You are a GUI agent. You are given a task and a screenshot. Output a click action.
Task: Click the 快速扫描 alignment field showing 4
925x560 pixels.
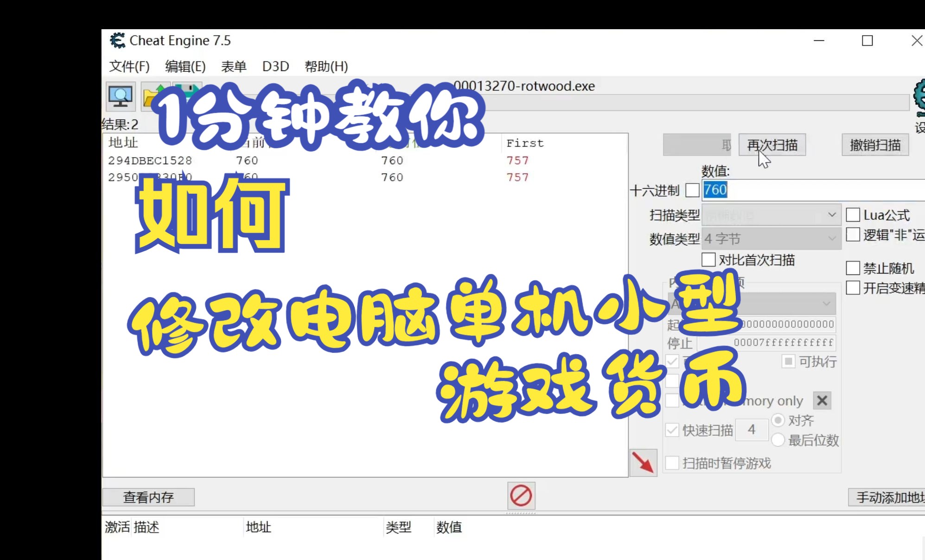(752, 430)
